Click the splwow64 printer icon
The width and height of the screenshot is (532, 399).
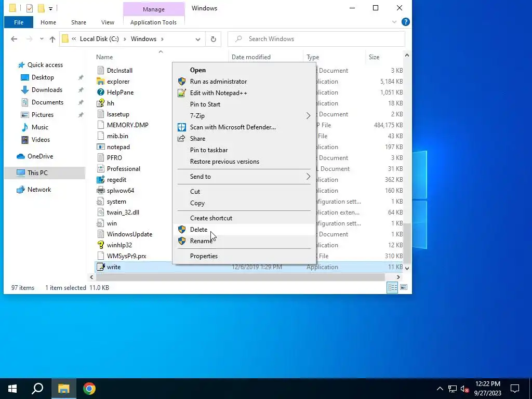click(x=100, y=190)
